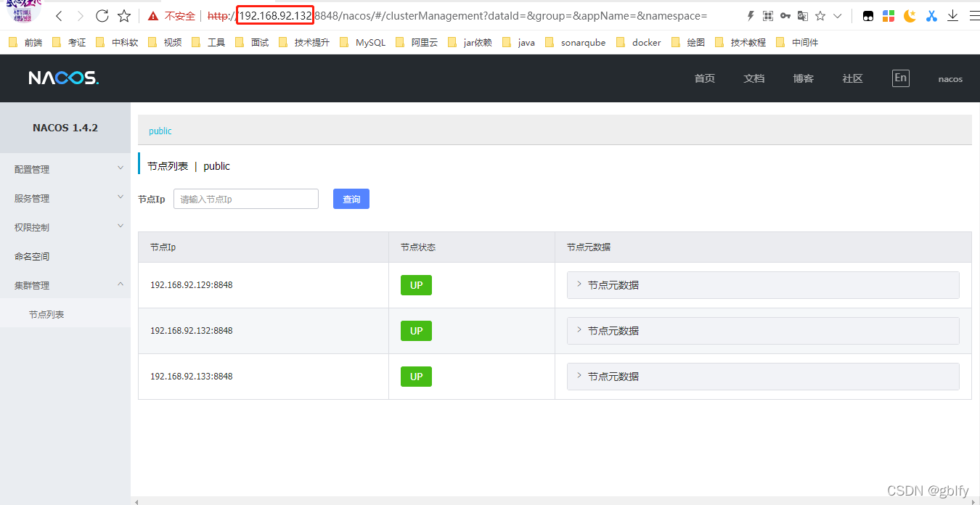Viewport: 980px width, 505px height.
Task: Open the docker bookmarks folder
Action: [x=638, y=43]
